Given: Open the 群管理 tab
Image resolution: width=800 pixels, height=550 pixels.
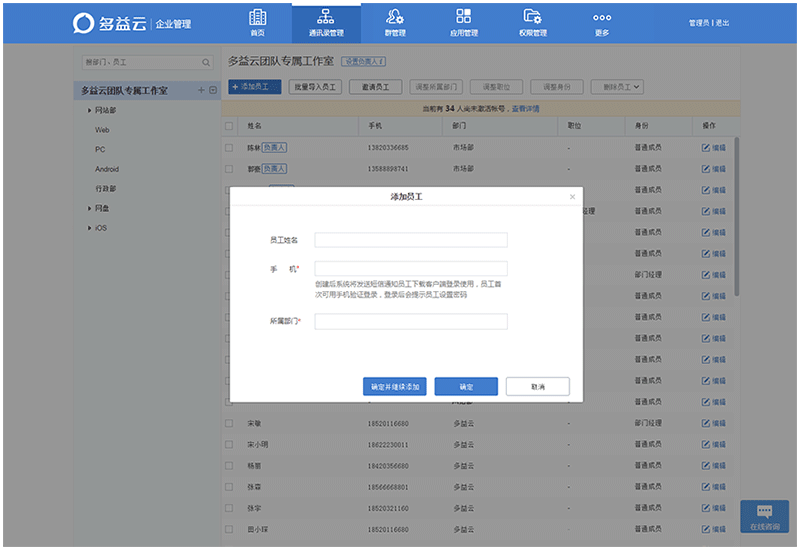Looking at the screenshot, I should [x=395, y=22].
